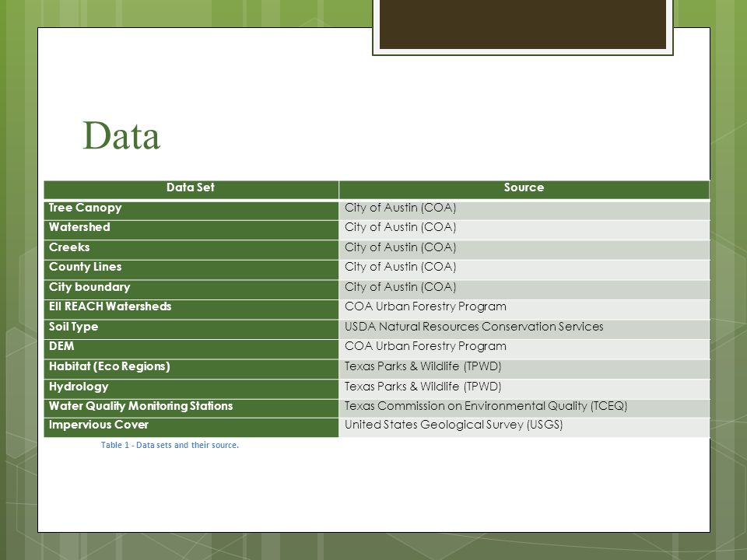Click the source cell for City boundary
The width and height of the screenshot is (747, 560).
point(524,289)
